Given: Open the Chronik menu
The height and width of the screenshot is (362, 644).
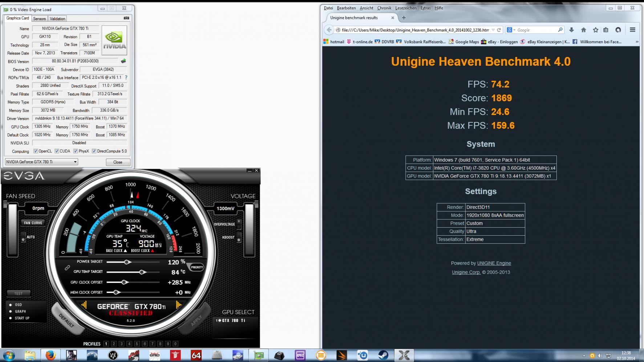Looking at the screenshot, I should pyautogui.click(x=384, y=8).
